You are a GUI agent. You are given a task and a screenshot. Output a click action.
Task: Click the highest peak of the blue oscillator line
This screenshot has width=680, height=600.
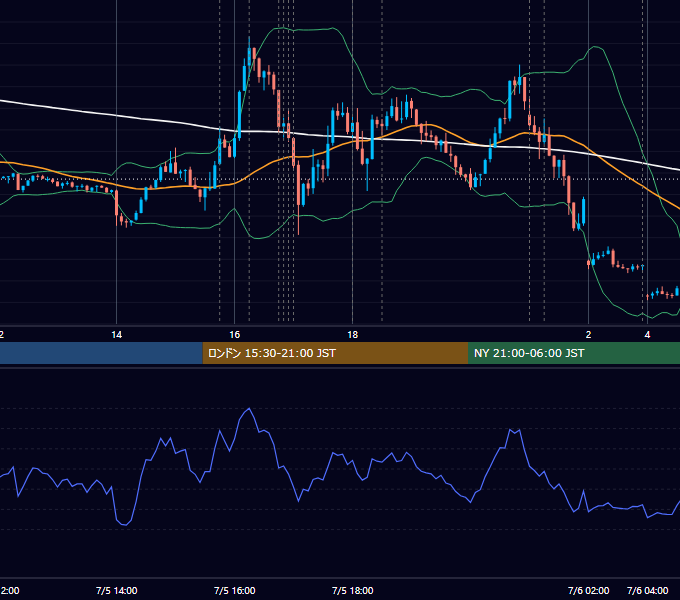[249, 408]
